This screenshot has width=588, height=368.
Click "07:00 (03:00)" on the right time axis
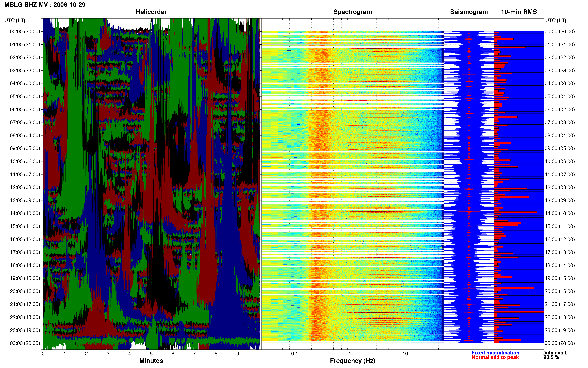560,122
